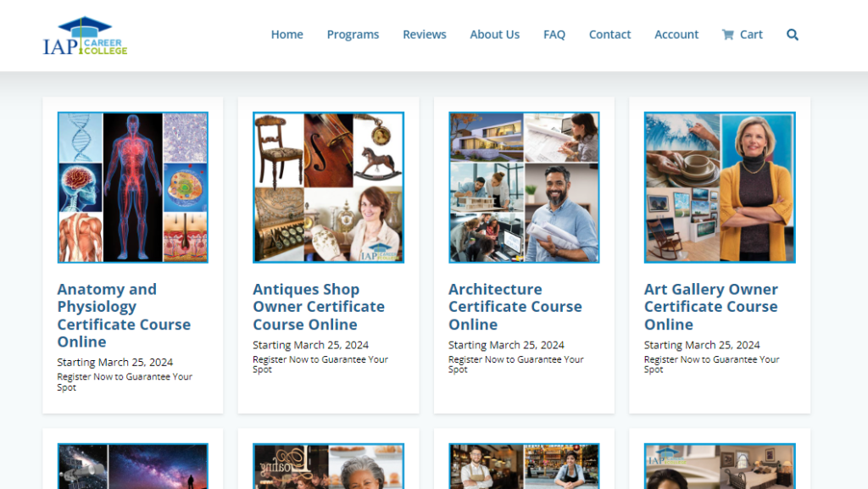Open the Account menu item
868x489 pixels.
click(x=676, y=34)
